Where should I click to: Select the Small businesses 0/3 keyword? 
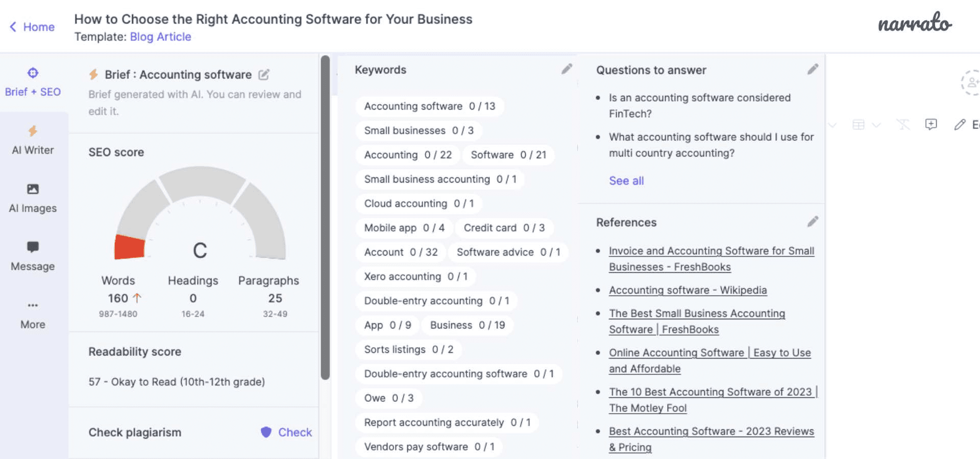419,131
